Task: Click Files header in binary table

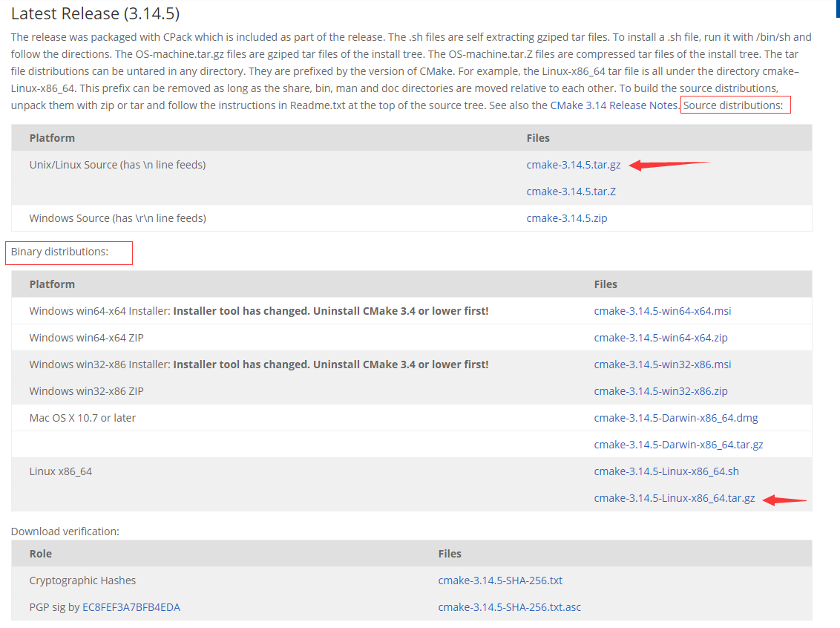Action: [606, 284]
